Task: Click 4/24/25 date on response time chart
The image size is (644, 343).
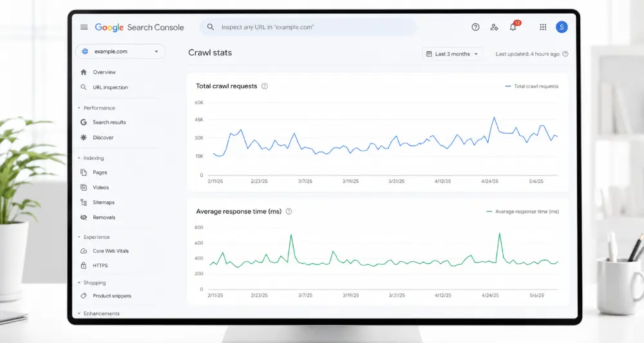Action: (489, 295)
